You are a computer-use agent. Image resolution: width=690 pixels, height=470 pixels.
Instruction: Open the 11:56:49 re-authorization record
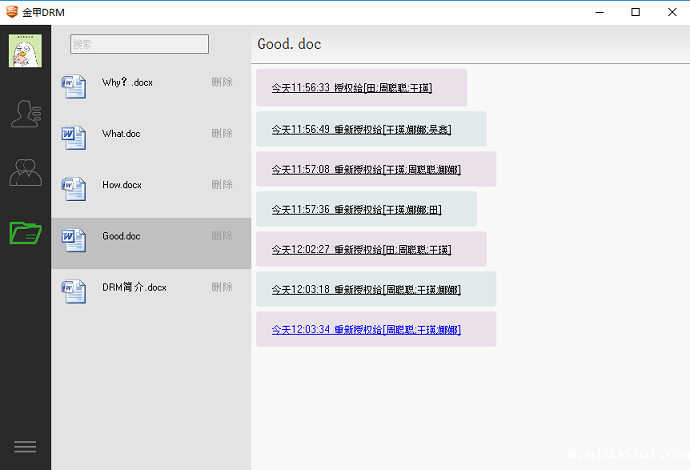click(361, 129)
